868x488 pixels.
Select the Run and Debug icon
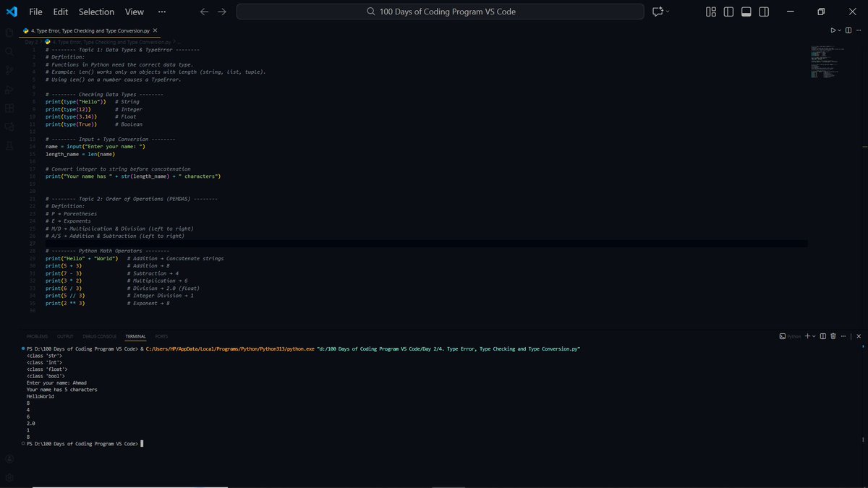[x=9, y=88]
